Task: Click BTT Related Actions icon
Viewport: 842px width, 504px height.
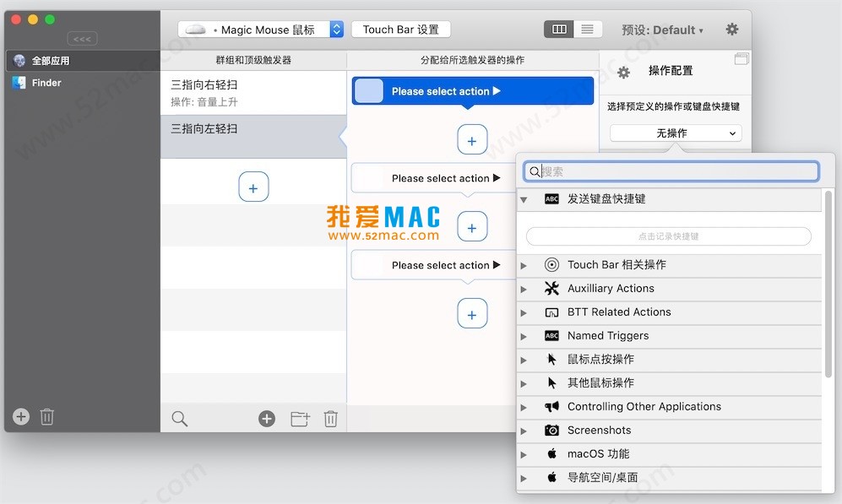Action: pos(551,312)
